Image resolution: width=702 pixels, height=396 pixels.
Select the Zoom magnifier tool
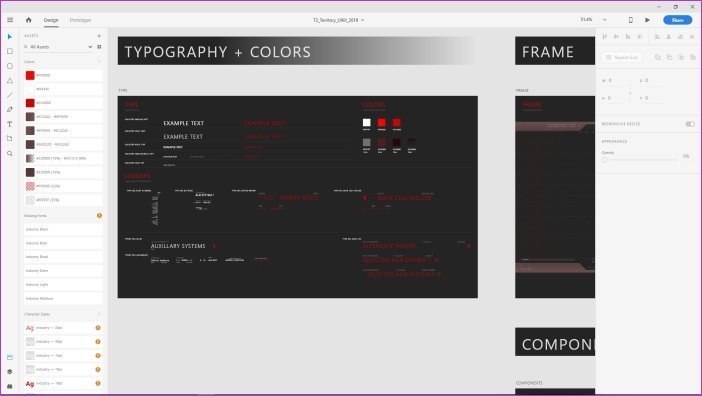point(10,153)
